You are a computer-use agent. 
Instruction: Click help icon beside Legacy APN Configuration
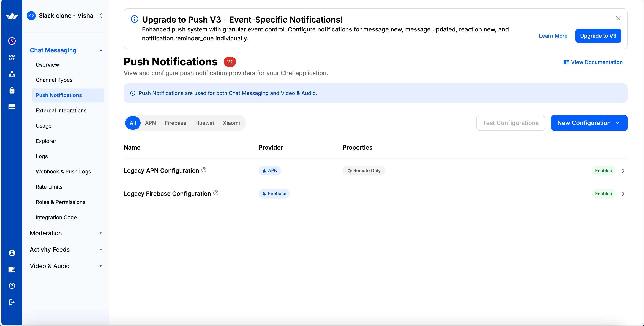[204, 170]
